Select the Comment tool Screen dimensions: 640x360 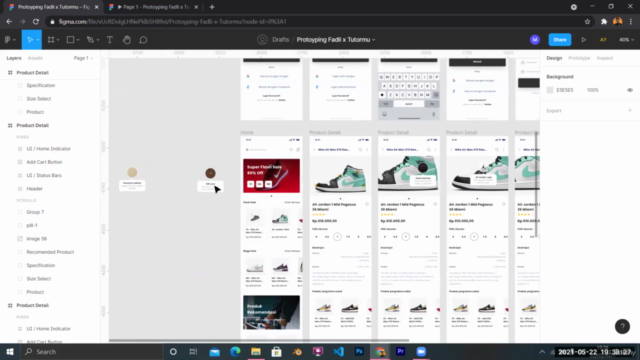pyautogui.click(x=143, y=40)
